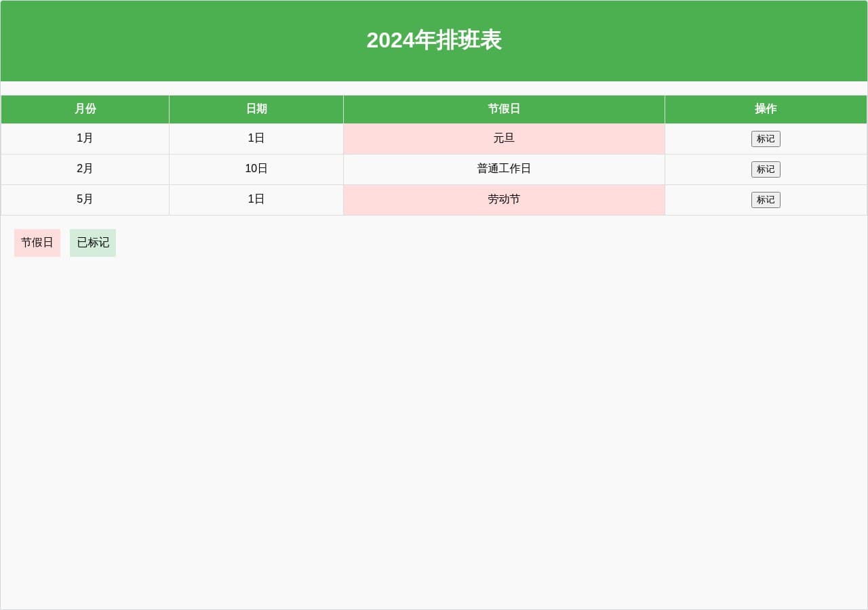Image resolution: width=868 pixels, height=610 pixels.
Task: Select the 普通工作日 cell
Action: [x=504, y=169]
